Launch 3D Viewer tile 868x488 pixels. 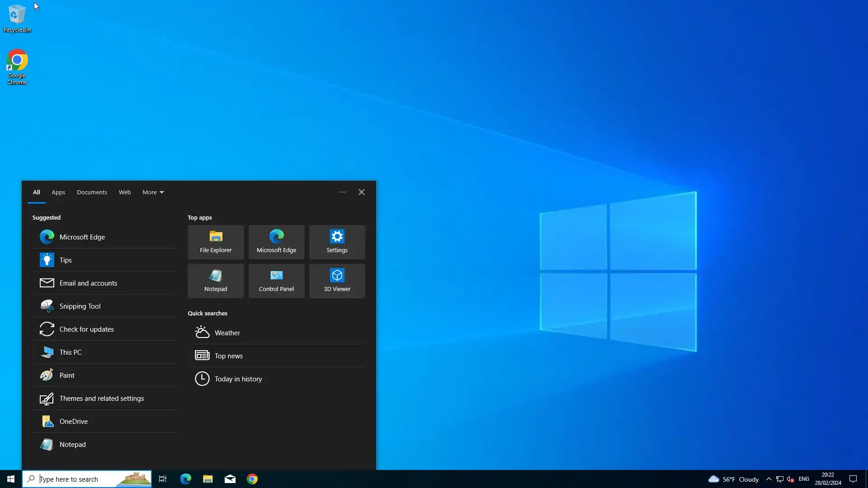(x=337, y=281)
